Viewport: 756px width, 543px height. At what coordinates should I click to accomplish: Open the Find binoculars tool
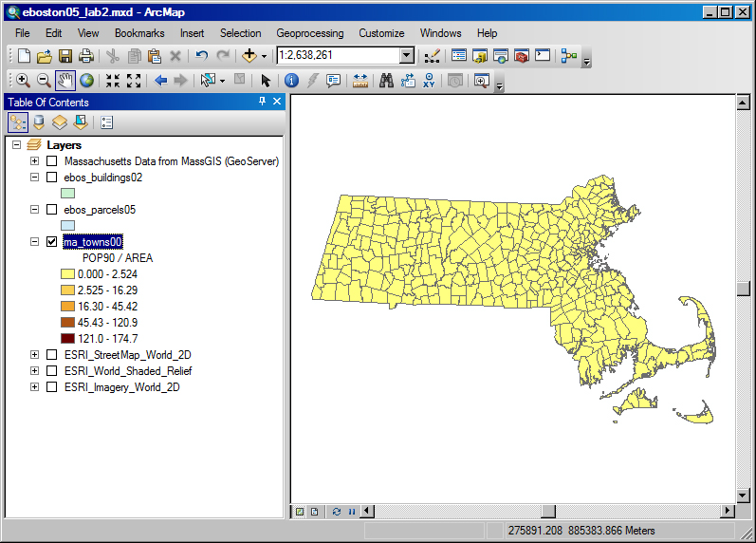point(386,81)
